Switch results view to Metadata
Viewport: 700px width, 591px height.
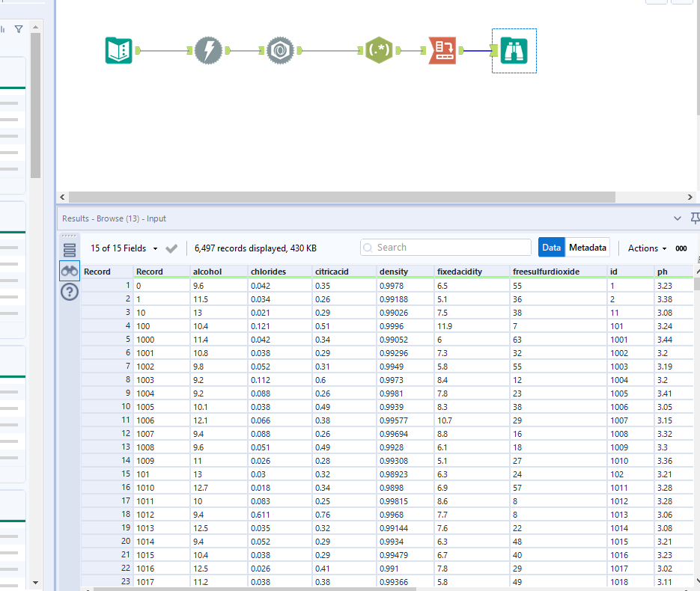pyautogui.click(x=587, y=248)
